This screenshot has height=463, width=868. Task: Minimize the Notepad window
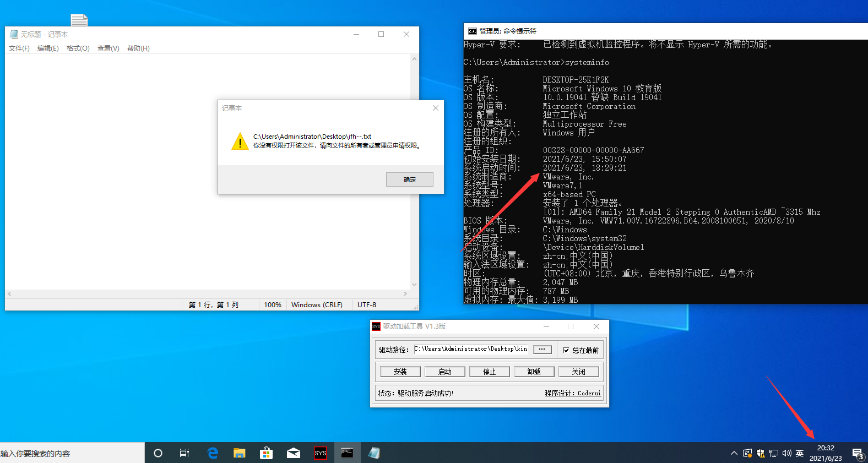356,34
